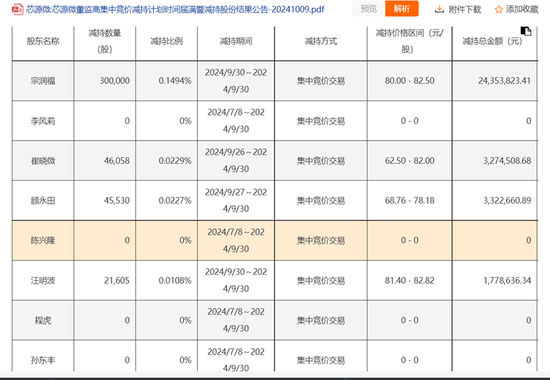Screen dimensions: 550x380
Task: Click the 添加收藏 button text
Action: click(522, 9)
